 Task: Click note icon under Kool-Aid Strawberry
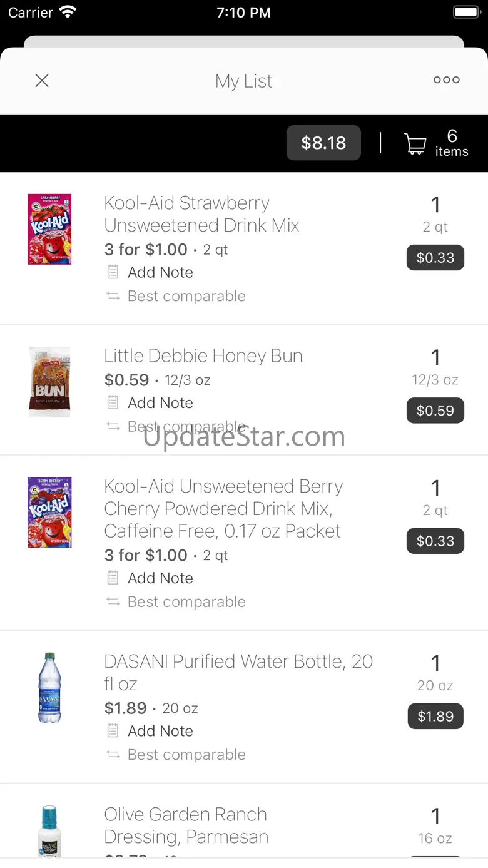point(113,272)
